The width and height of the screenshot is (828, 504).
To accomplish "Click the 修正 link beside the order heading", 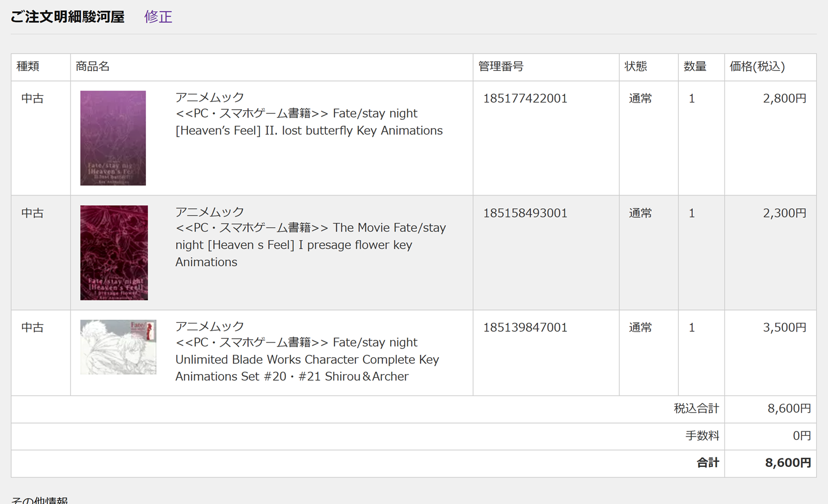I will coord(158,17).
